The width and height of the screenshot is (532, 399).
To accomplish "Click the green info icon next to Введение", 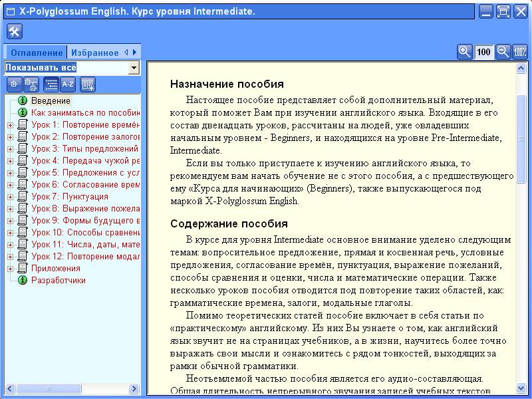I will pos(23,100).
